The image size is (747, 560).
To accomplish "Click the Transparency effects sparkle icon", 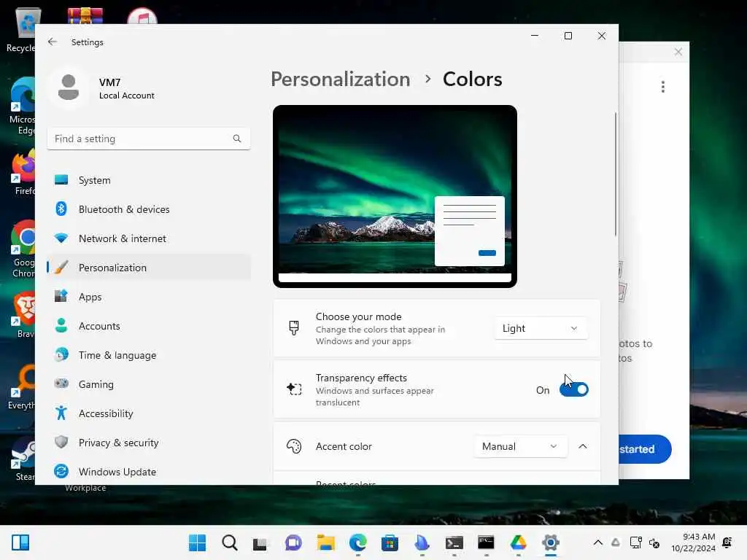I will 294,389.
